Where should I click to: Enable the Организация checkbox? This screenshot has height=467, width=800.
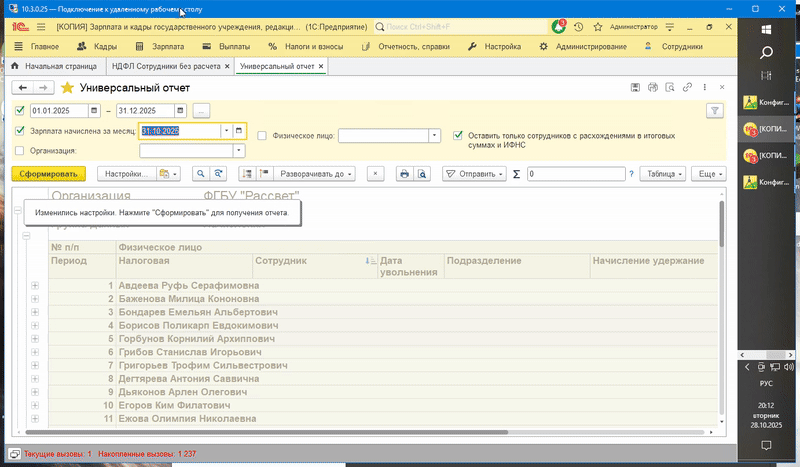click(20, 151)
